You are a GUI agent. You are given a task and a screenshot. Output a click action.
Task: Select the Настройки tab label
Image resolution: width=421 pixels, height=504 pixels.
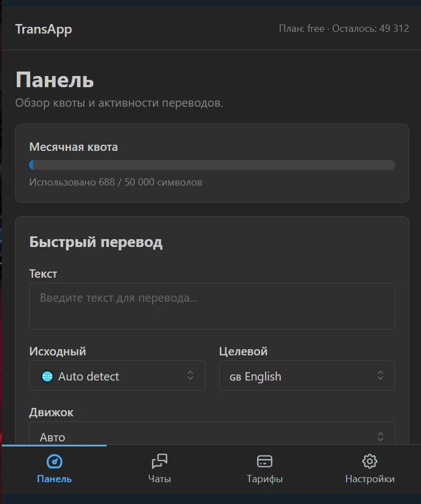pos(370,479)
